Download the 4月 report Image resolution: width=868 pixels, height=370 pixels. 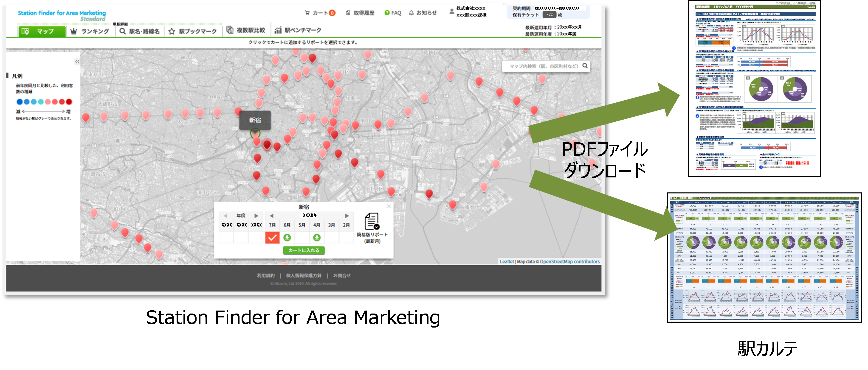317,238
